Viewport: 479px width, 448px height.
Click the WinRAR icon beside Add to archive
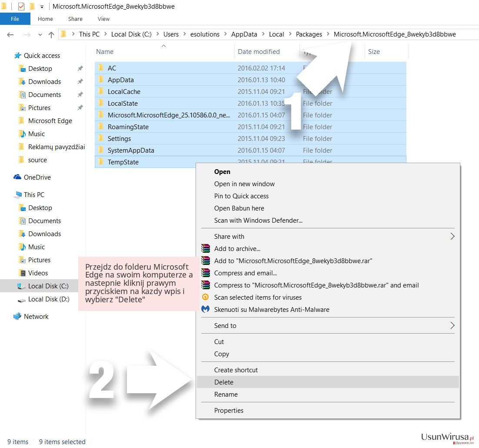(206, 248)
